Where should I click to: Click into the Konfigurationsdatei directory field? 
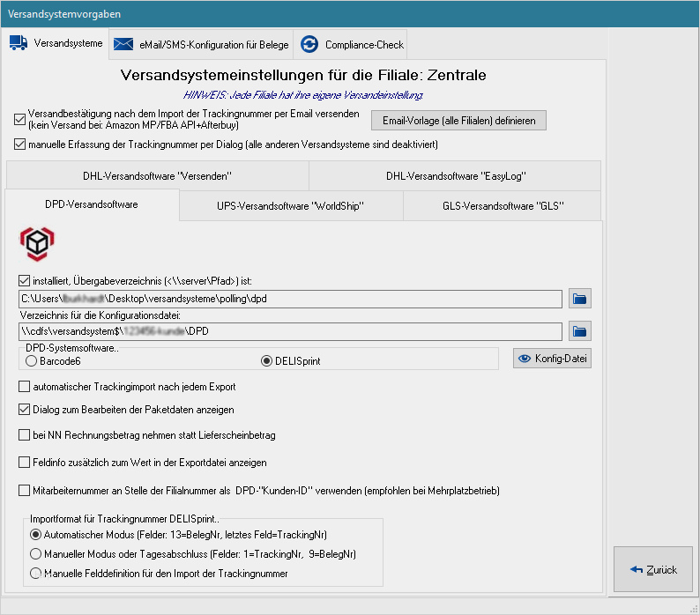click(x=290, y=331)
